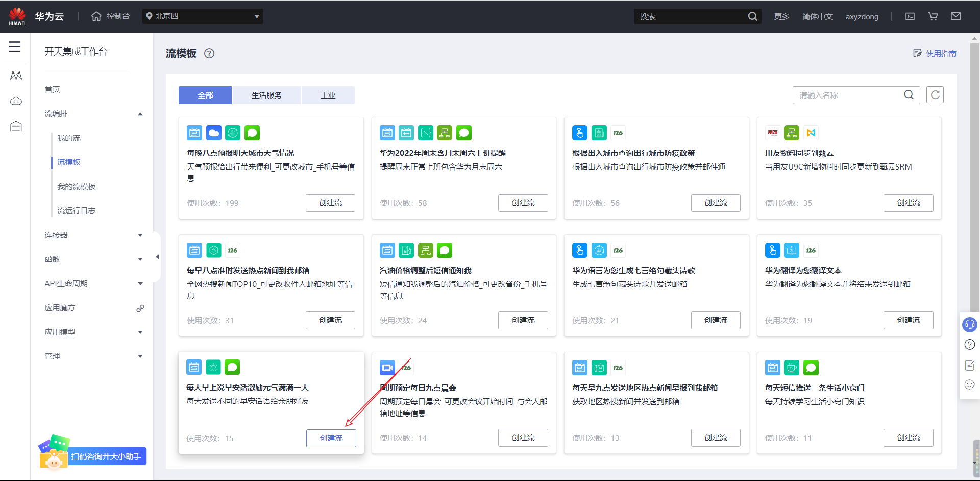
Task: Open the floating feedback edit icon
Action: [970, 365]
